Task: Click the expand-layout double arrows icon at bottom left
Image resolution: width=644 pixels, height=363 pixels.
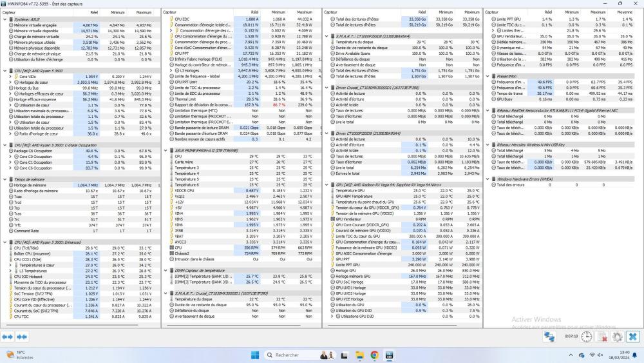Action: click(8, 337)
